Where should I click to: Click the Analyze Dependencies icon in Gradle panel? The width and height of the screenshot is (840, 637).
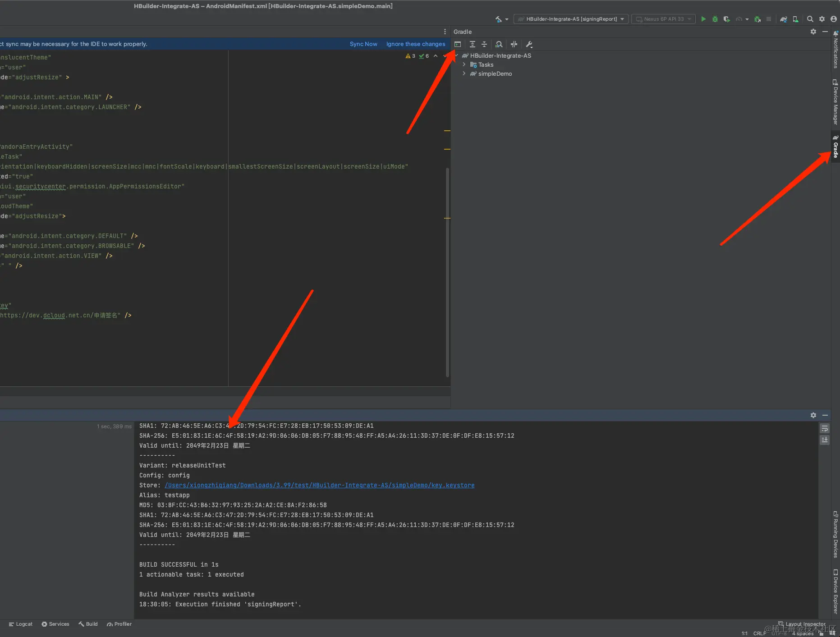pos(499,44)
